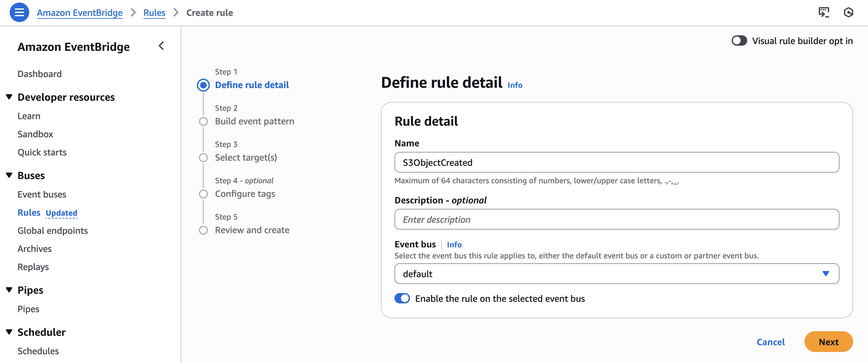Collapse the Pipes sidebar section
868x362 pixels.
(x=9, y=290)
